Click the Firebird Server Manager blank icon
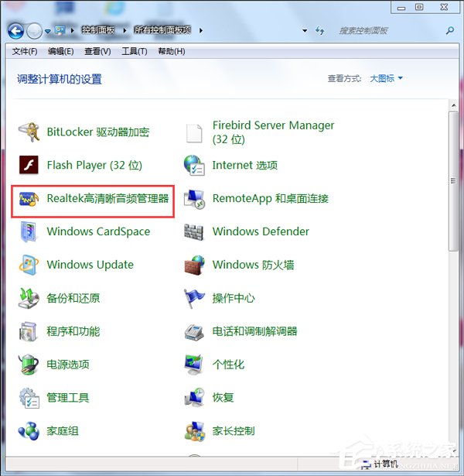Screen dimensions: 464x476 pyautogui.click(x=194, y=133)
